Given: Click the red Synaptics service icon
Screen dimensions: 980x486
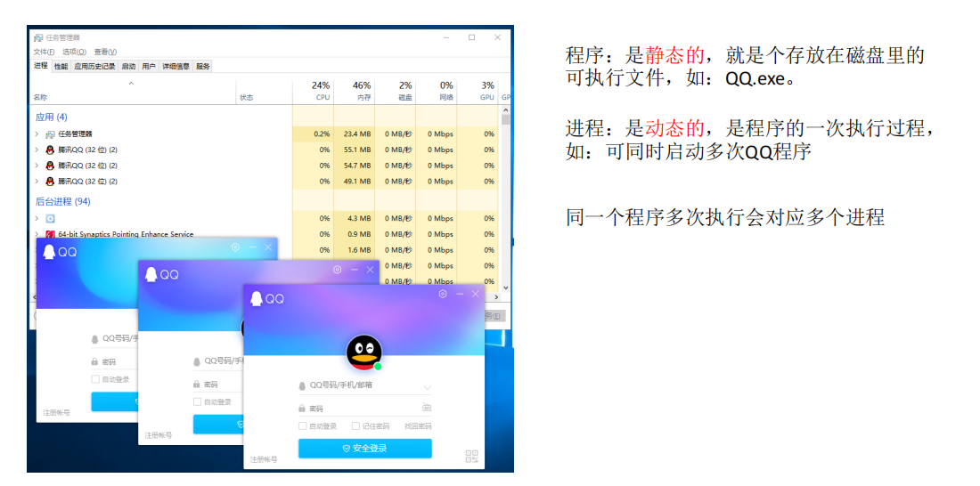Looking at the screenshot, I should pos(50,234).
